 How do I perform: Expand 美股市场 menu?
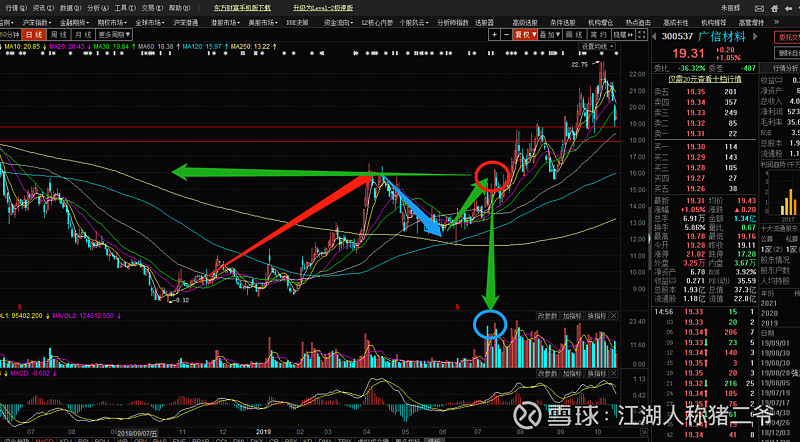(x=263, y=23)
